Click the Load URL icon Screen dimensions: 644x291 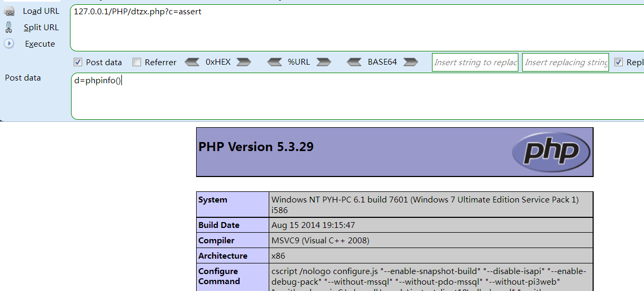(x=9, y=11)
